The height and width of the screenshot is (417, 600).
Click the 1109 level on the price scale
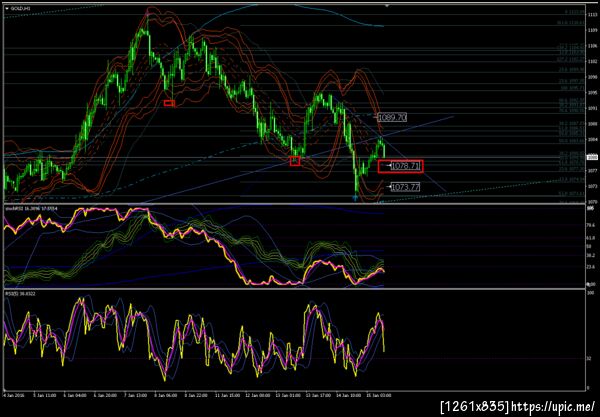592,30
